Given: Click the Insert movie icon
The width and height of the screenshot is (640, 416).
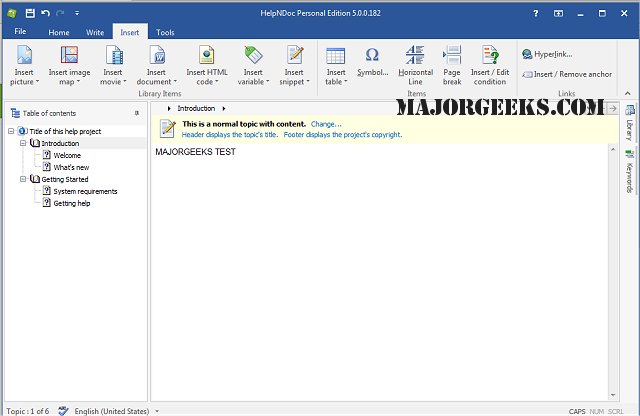Looking at the screenshot, I should 112,56.
